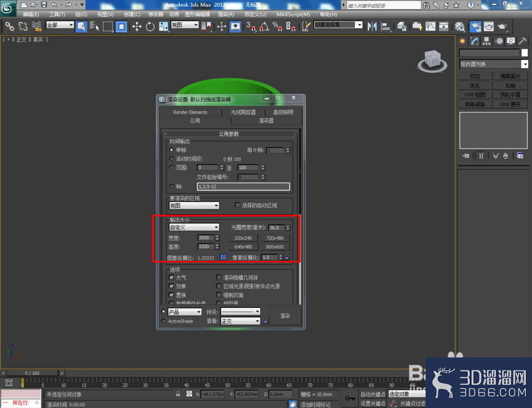Image resolution: width=532 pixels, height=408 pixels.
Task: Open the Area to Render dropdown
Action: coord(194,205)
